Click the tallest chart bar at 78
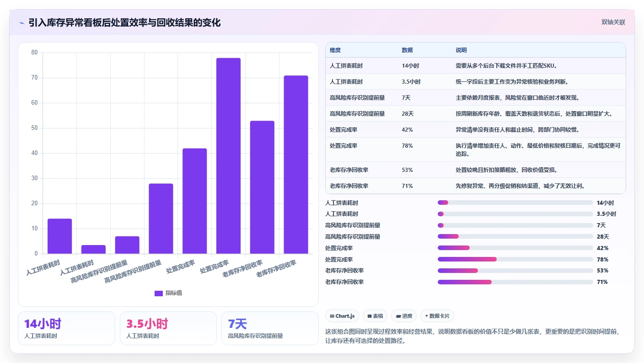This screenshot has height=363, width=644. [229, 156]
